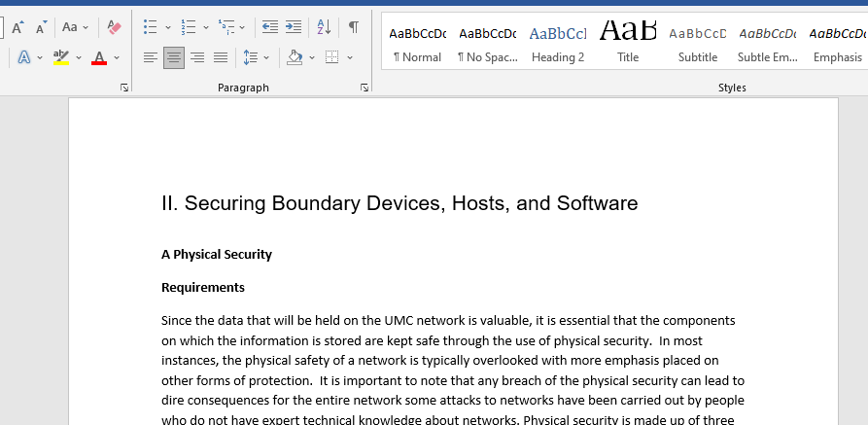The image size is (868, 425).
Task: Expand bullet library dropdown arrow
Action: (168, 27)
